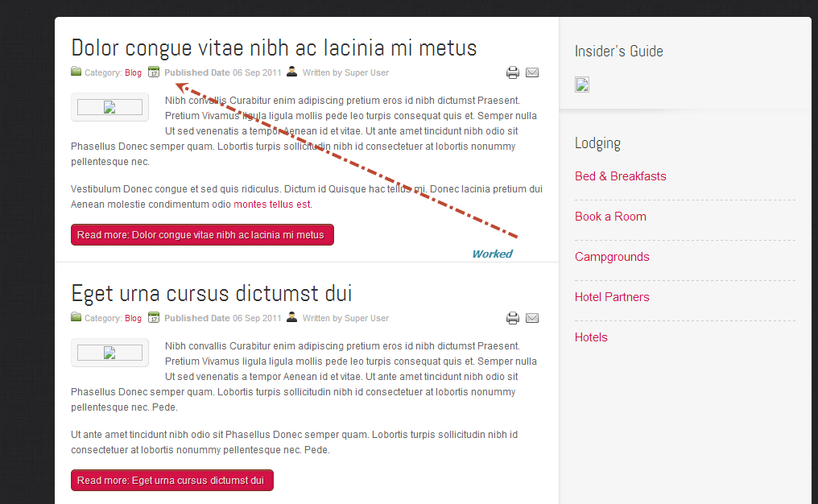
Task: Click Insider's Guide broken image
Action: click(582, 85)
